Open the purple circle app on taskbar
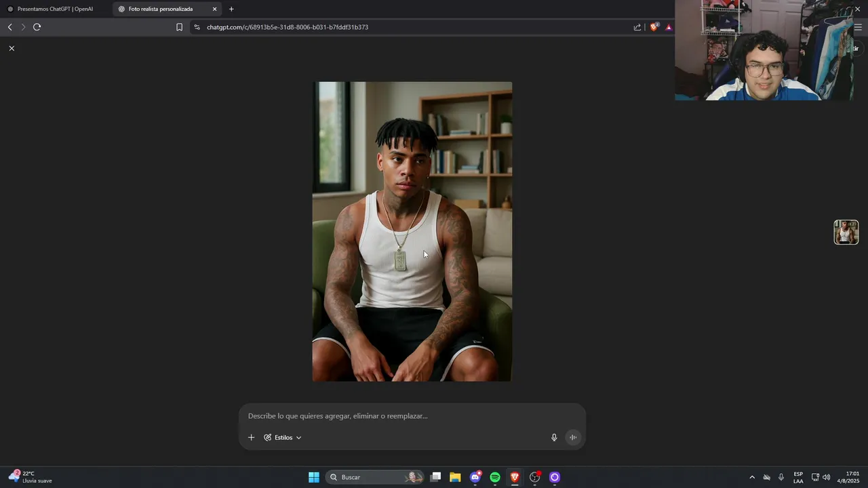The image size is (868, 488). pos(555,477)
